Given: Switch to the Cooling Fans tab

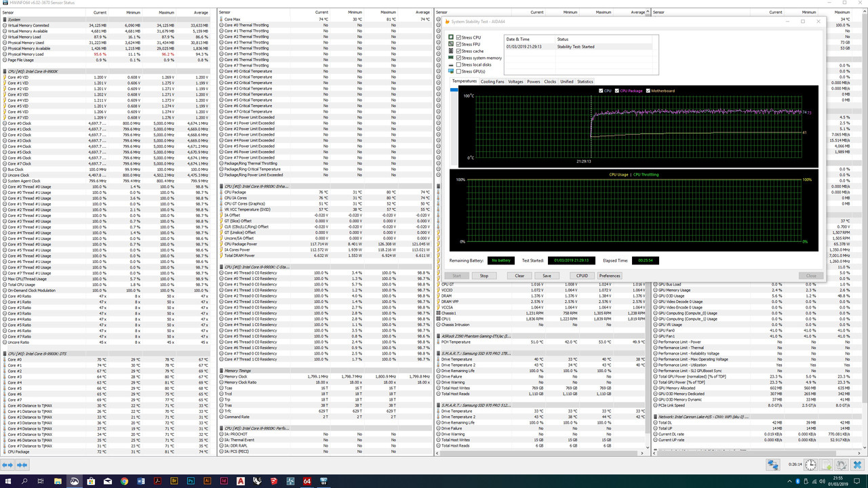Looking at the screenshot, I should click(x=492, y=81).
